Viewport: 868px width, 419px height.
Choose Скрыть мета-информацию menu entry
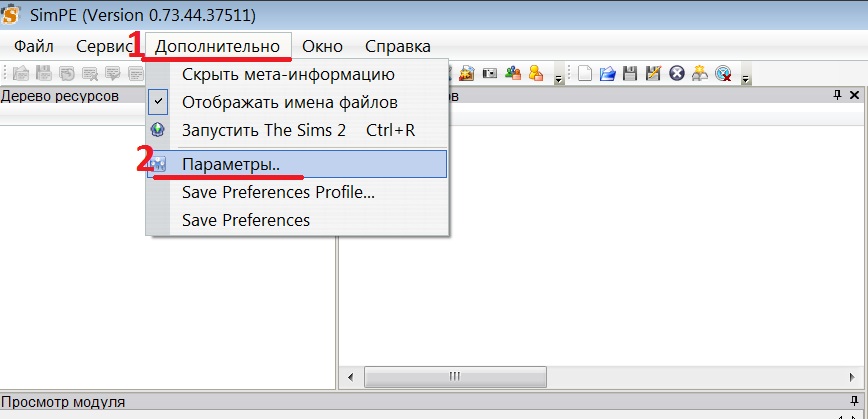288,74
